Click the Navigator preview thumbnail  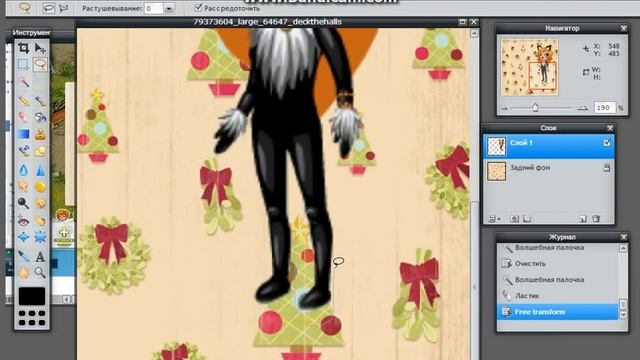pyautogui.click(x=529, y=67)
